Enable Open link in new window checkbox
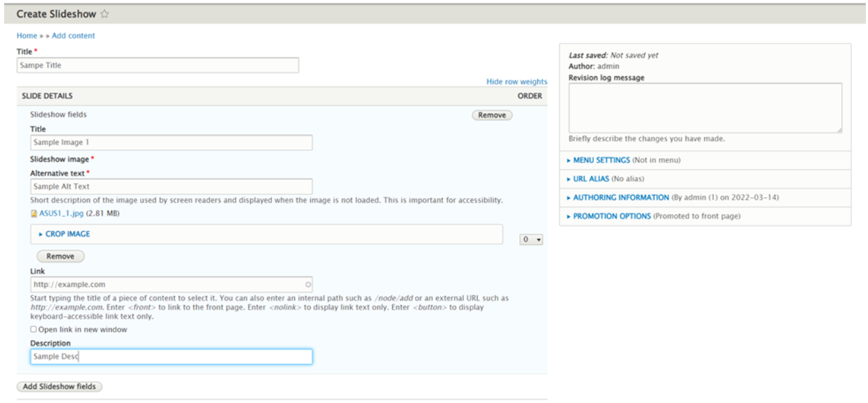 34,330
